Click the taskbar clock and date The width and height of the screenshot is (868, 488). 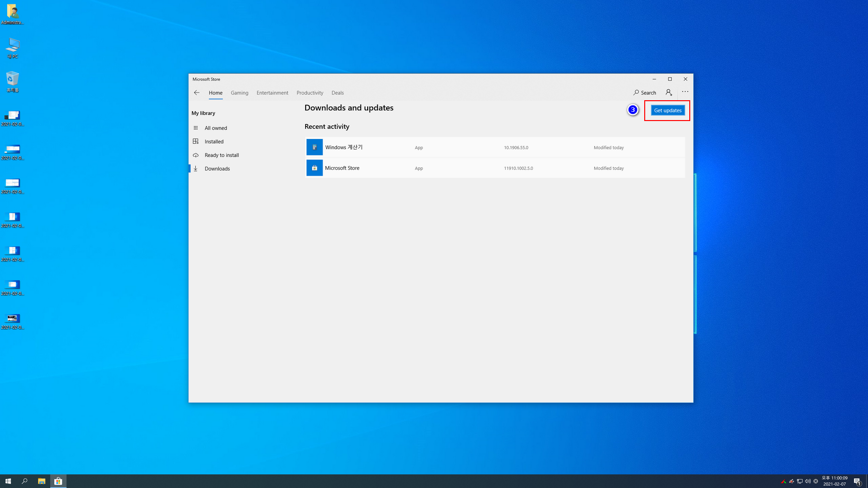[x=835, y=481]
